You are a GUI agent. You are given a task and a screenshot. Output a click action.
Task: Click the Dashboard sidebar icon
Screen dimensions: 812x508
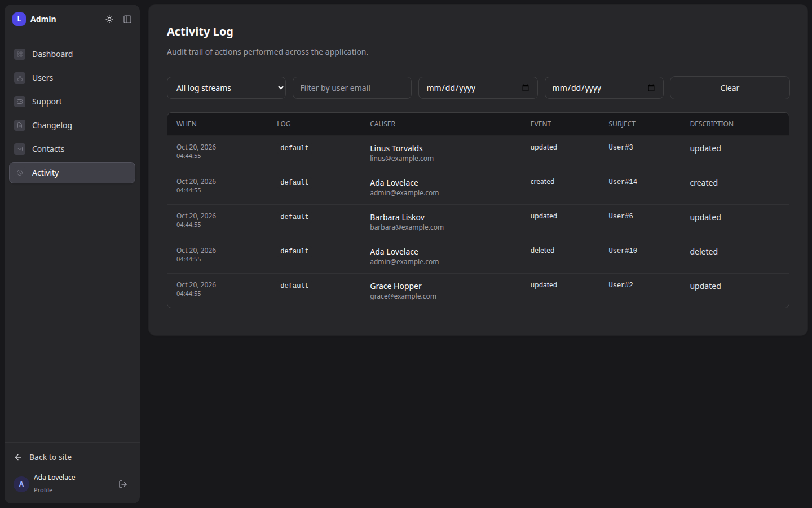click(20, 54)
